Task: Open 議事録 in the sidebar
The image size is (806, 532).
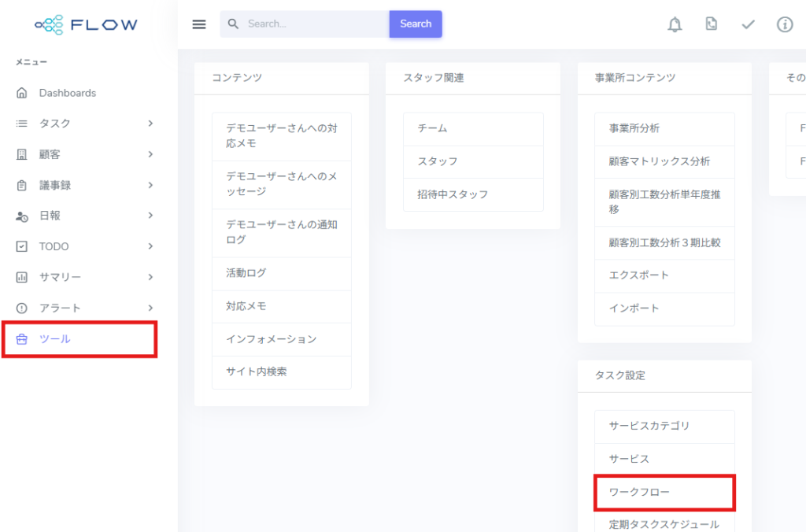Action: [x=55, y=185]
